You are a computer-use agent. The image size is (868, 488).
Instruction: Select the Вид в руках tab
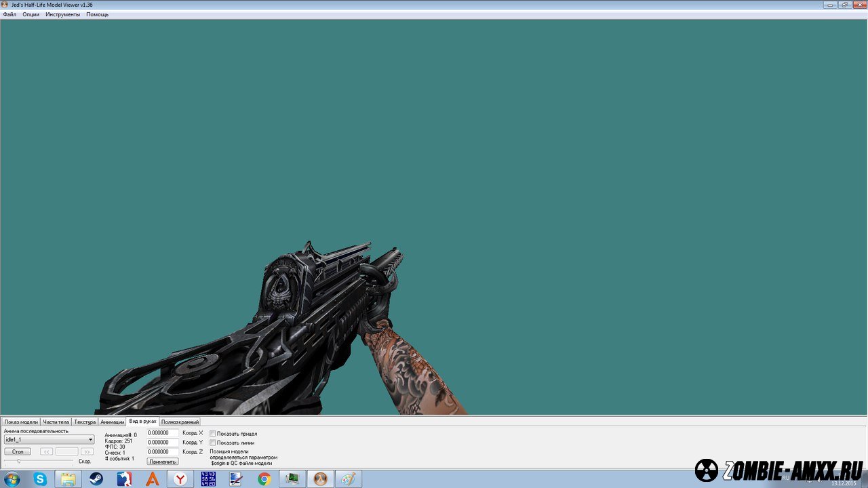coord(142,421)
